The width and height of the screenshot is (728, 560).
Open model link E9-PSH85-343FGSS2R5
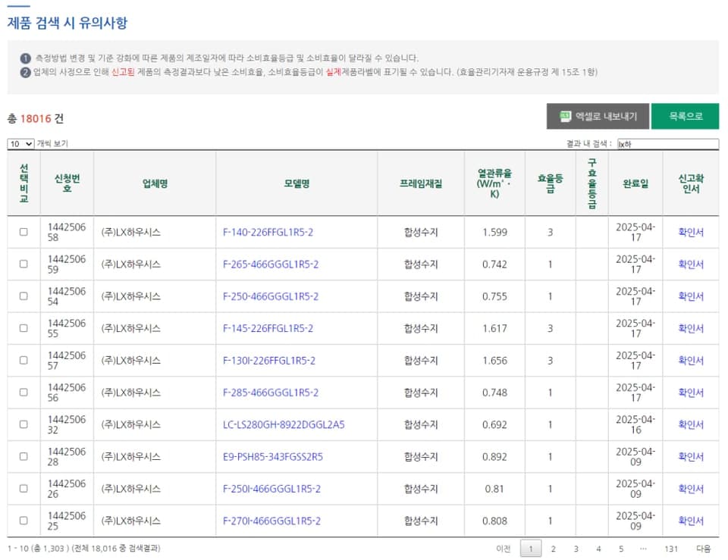[273, 456]
